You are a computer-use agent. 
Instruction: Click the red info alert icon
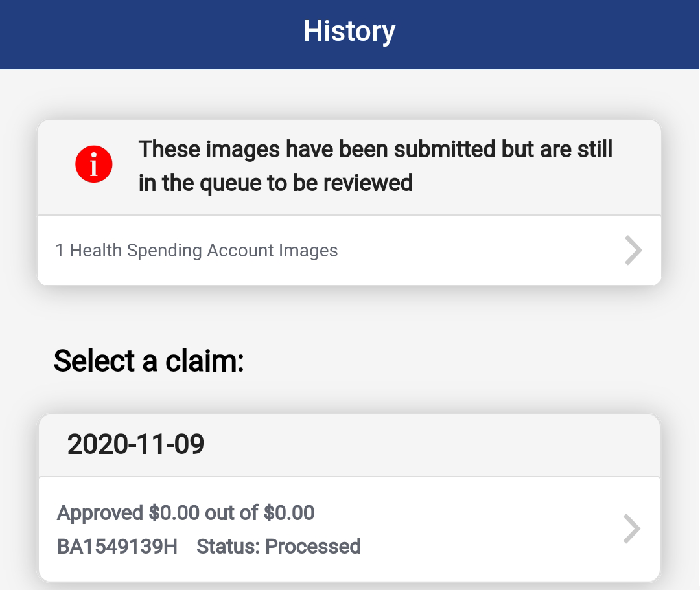(x=94, y=164)
